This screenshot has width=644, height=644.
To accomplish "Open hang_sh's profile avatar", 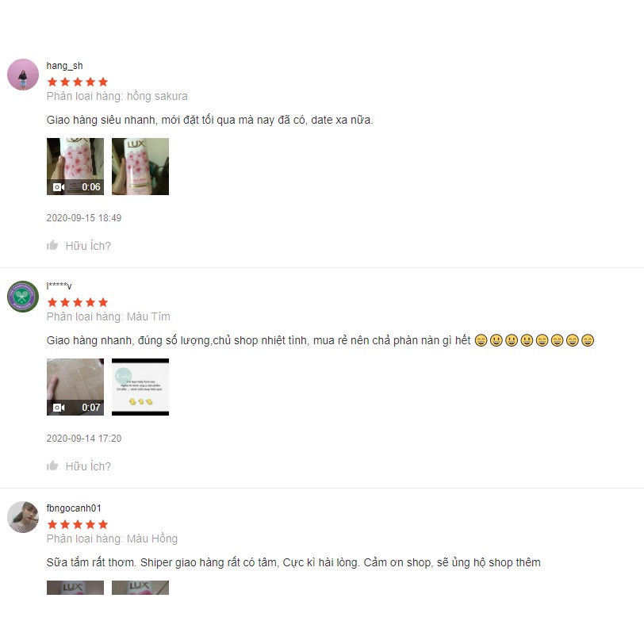I will [23, 75].
